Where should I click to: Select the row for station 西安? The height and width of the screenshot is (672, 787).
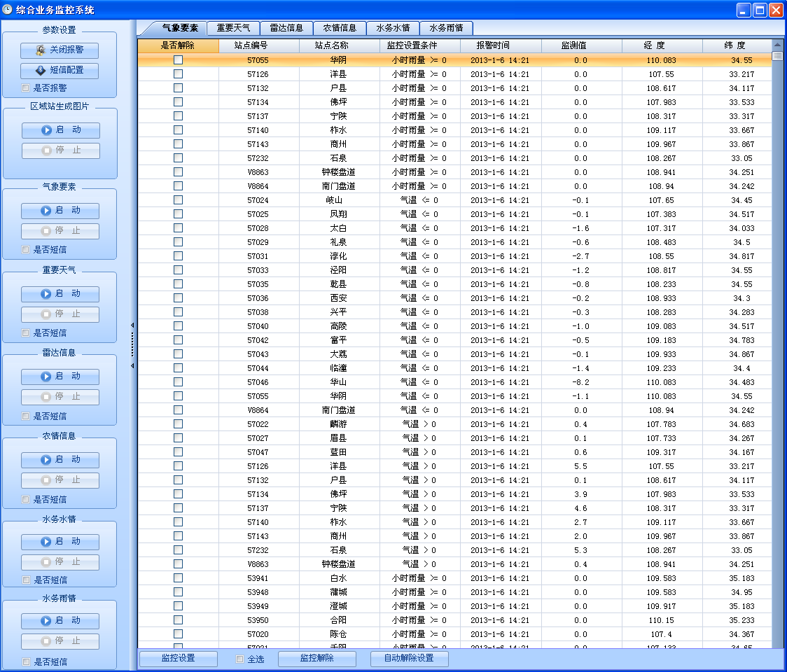tap(338, 298)
